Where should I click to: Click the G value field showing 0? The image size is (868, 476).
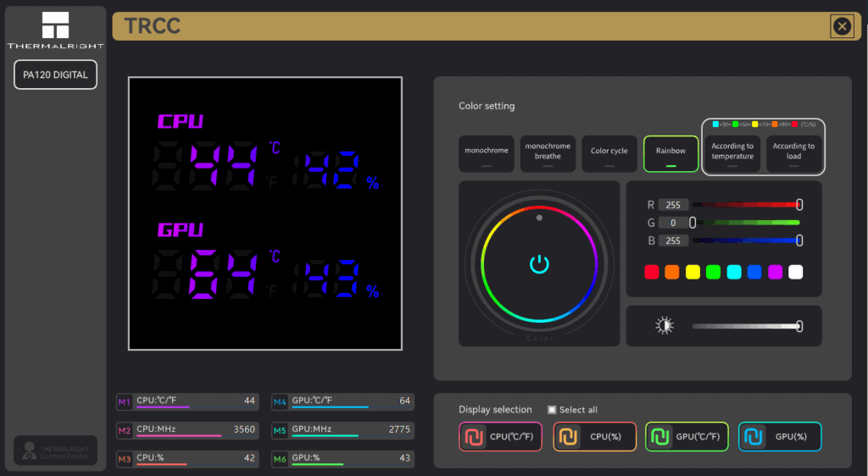673,222
